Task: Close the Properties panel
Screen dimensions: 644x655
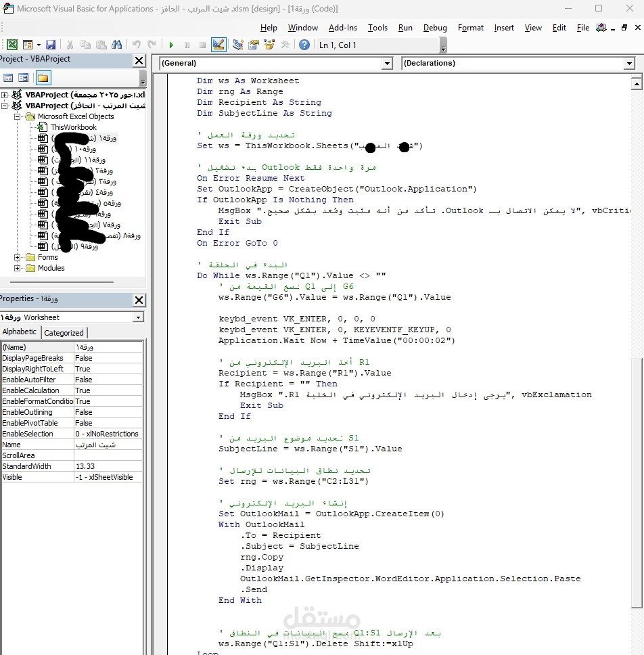Action: [139, 300]
